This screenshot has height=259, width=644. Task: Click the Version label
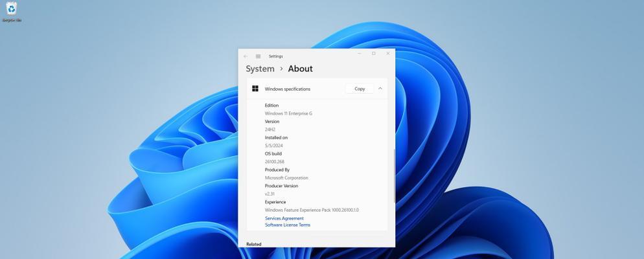(272, 122)
